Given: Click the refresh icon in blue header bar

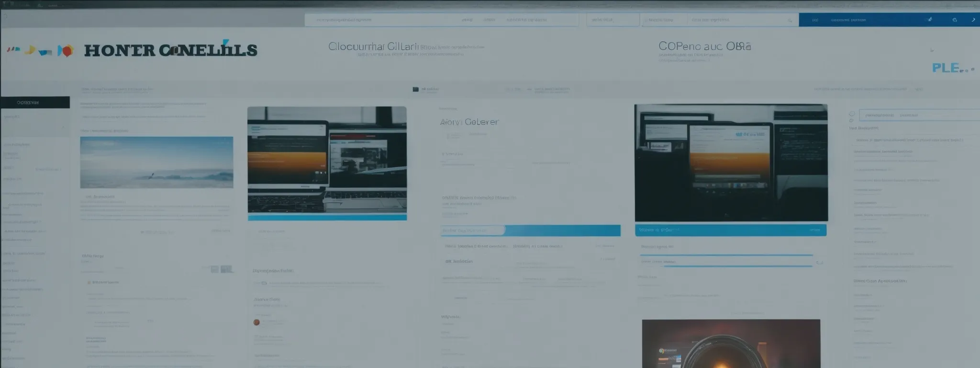Looking at the screenshot, I should [955, 20].
